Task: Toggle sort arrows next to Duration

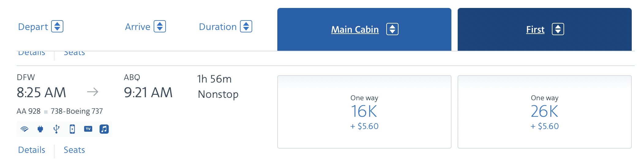Action: 246,26
